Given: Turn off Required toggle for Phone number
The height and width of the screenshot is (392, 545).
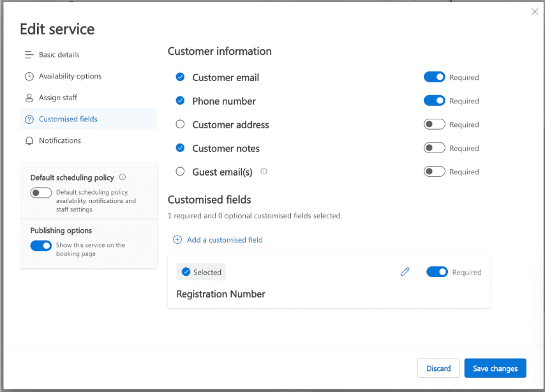Looking at the screenshot, I should pyautogui.click(x=434, y=101).
